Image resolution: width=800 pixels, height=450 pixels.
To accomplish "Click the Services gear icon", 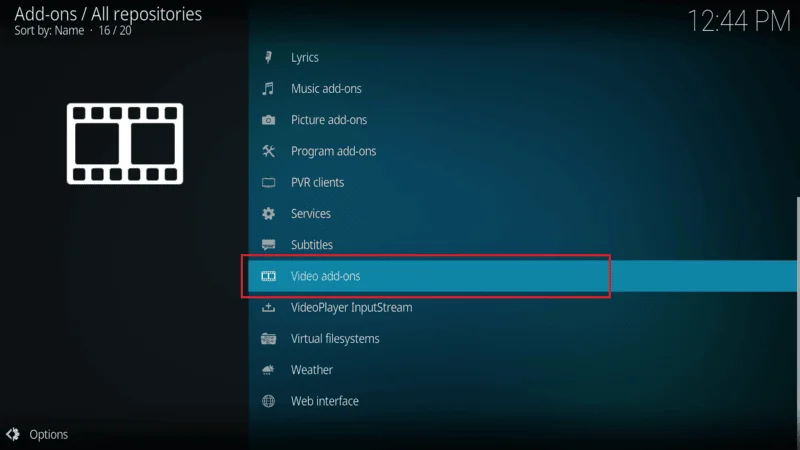I will coord(268,214).
